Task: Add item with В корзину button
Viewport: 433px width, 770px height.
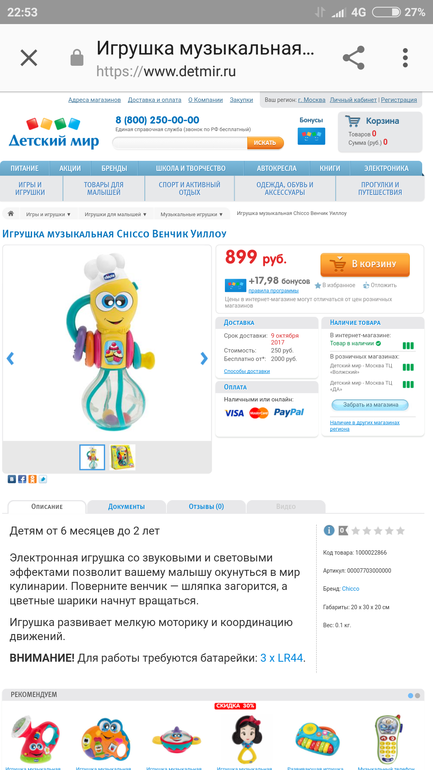Action: coord(365,265)
